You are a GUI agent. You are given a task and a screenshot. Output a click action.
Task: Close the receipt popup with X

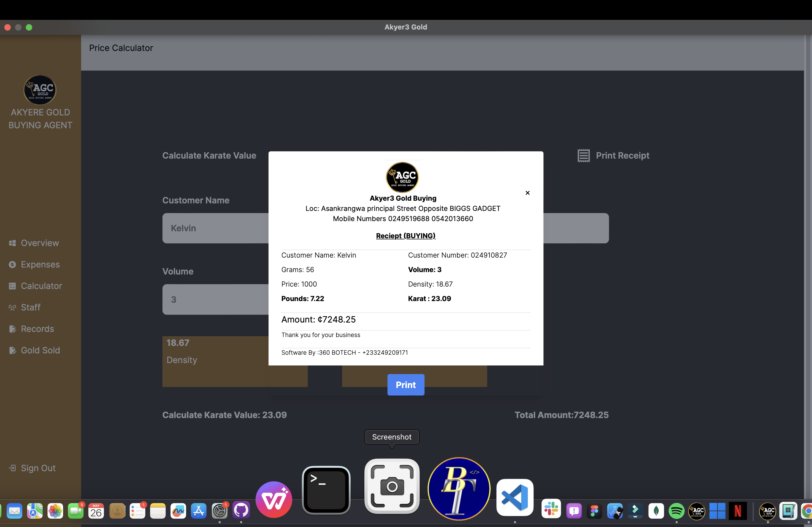tap(527, 193)
